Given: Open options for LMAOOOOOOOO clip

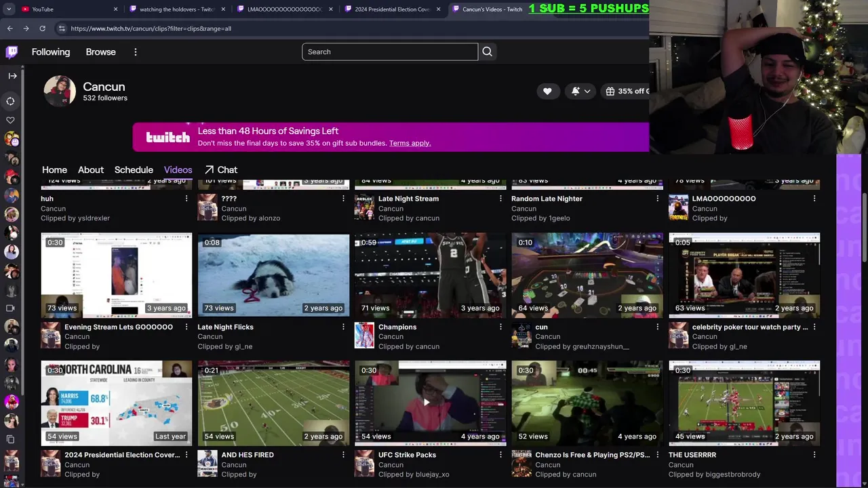Looking at the screenshot, I should click(814, 199).
